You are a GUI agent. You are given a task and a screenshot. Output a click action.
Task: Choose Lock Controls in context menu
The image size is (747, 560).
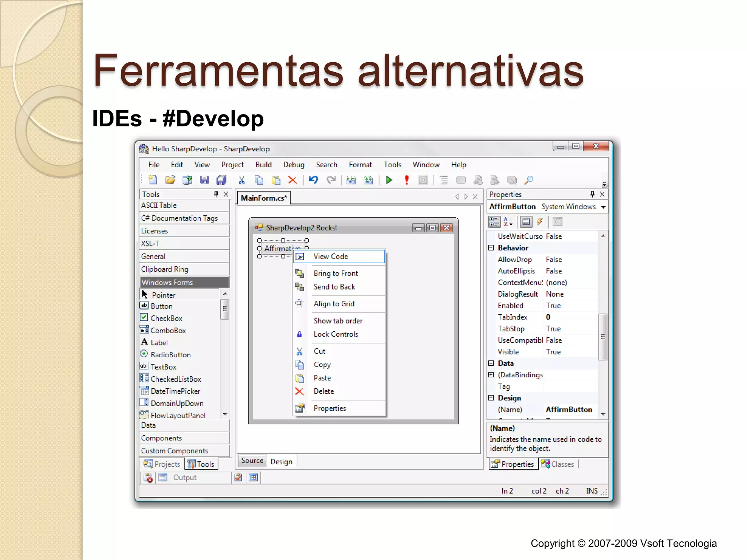coord(339,334)
